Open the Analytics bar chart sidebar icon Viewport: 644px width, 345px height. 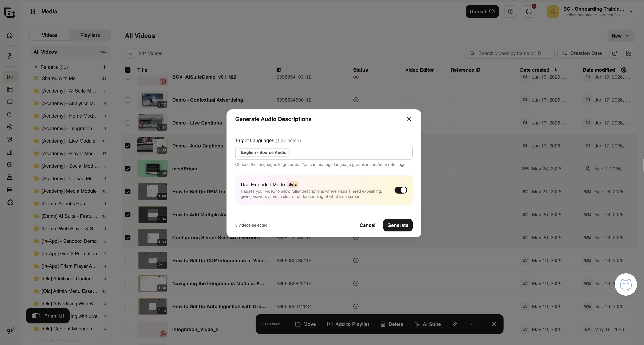10,152
